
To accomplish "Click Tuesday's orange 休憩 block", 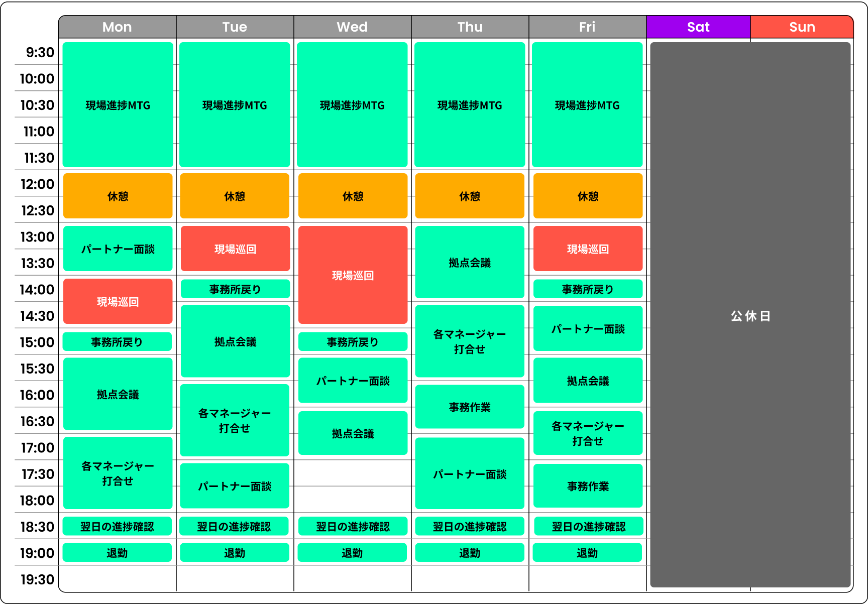I will pos(235,196).
